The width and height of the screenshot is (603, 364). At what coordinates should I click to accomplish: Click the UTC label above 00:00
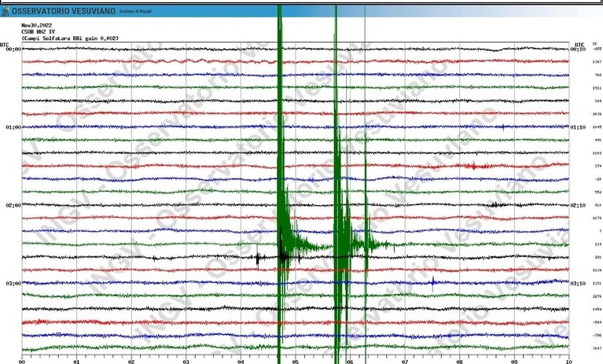click(x=4, y=45)
